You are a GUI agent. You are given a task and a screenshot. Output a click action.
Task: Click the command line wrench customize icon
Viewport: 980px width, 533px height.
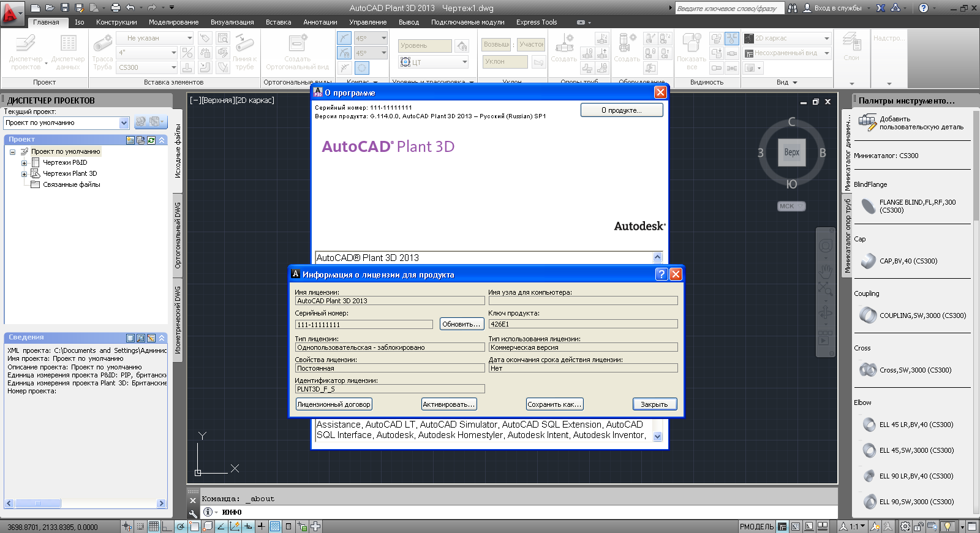click(x=193, y=513)
